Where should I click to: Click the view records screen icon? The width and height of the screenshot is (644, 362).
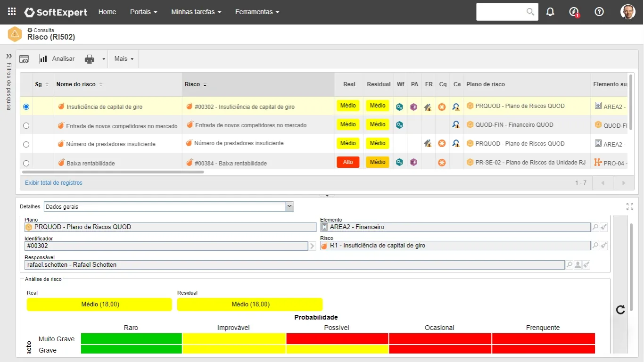(x=24, y=59)
